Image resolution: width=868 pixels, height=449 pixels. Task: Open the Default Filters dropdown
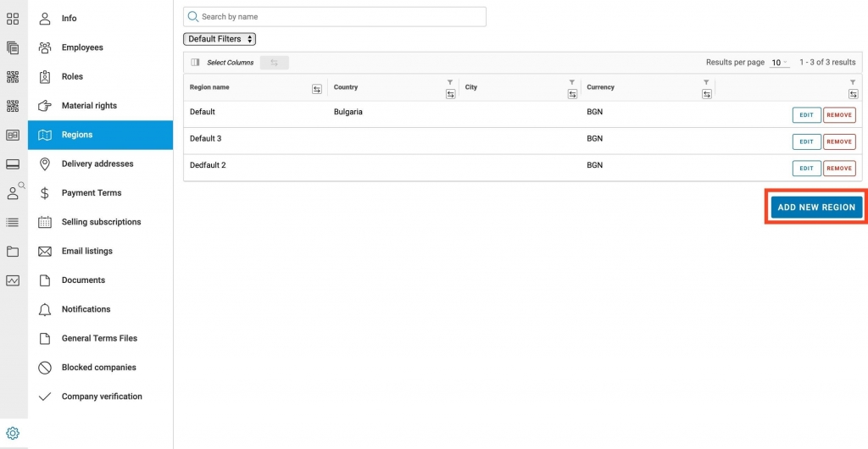(x=220, y=39)
